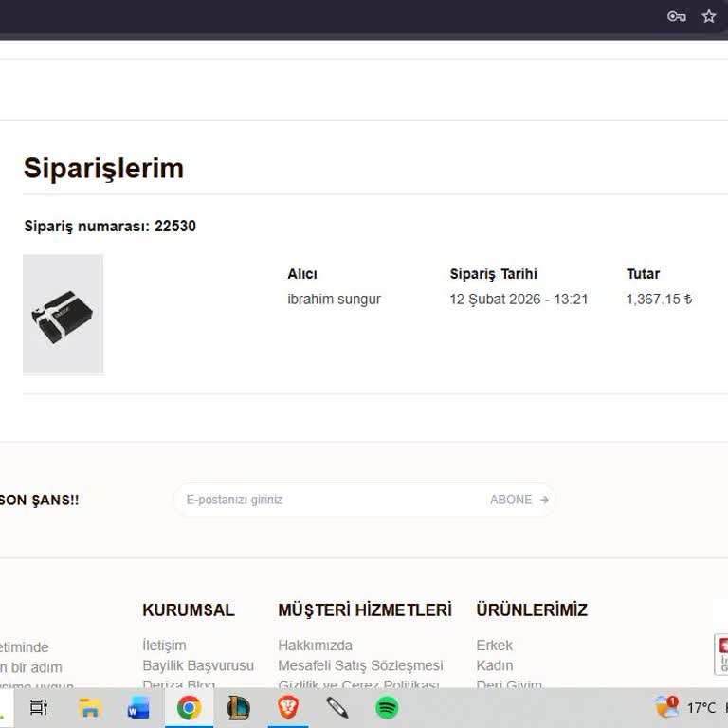728x728 pixels.
Task: Click the bookmark star icon in address bar
Action: [x=708, y=16]
